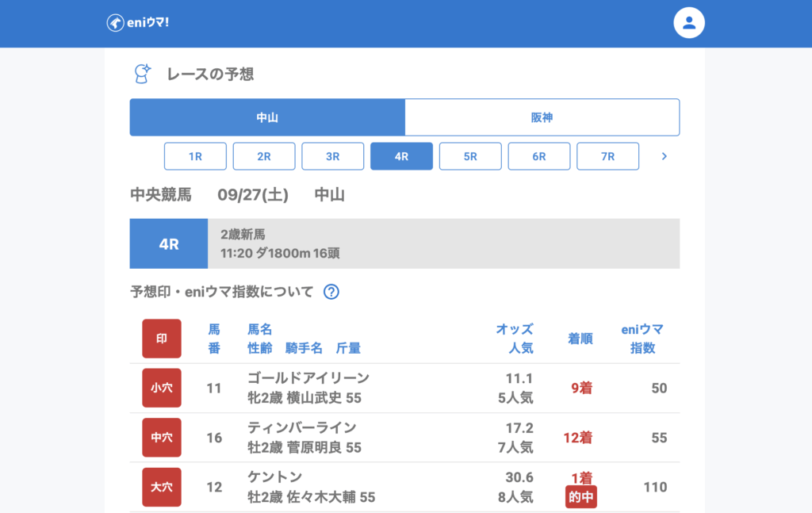Select the 5R race button
812x513 pixels.
coord(470,156)
